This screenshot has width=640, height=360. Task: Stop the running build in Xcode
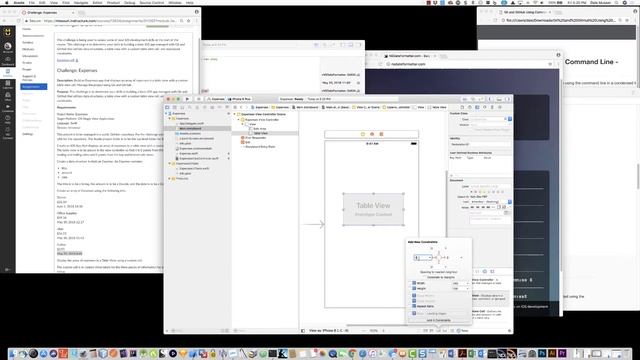pyautogui.click(x=198, y=99)
